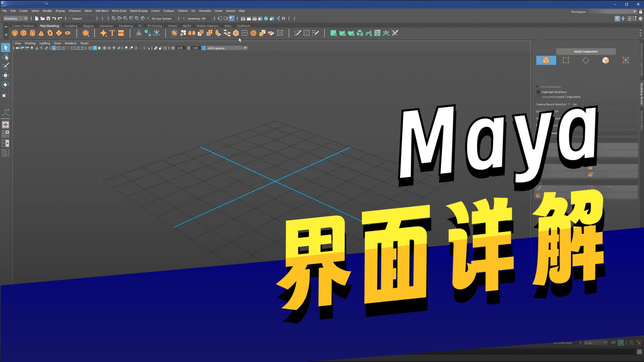Create a polygon cylinder from the shelf
Screen dimensions: 644x362
tap(33, 33)
